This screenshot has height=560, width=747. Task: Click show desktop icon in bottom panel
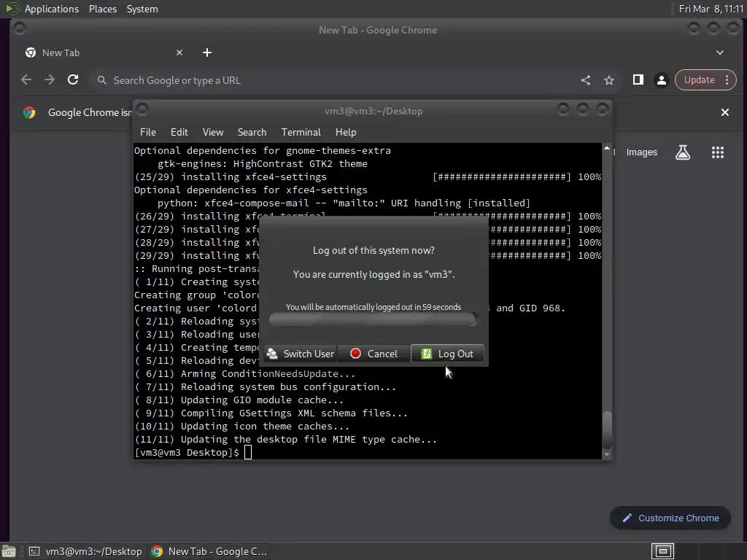pos(9,551)
